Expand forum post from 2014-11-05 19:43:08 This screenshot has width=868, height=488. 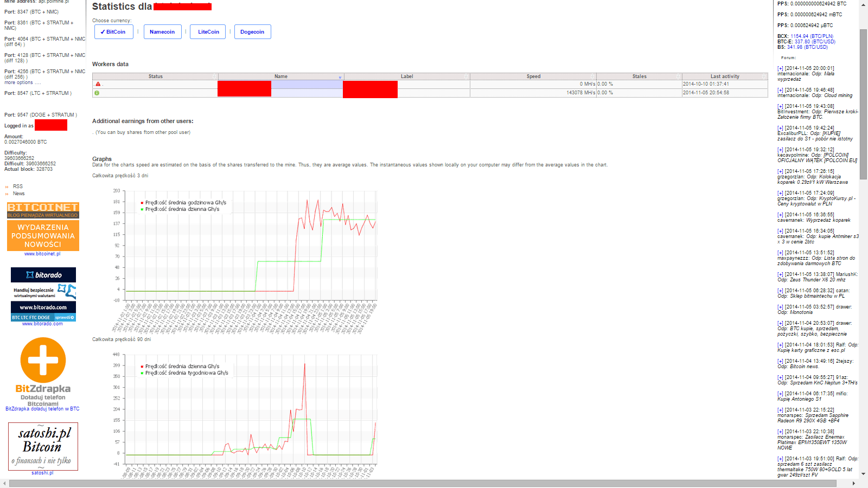click(x=780, y=106)
